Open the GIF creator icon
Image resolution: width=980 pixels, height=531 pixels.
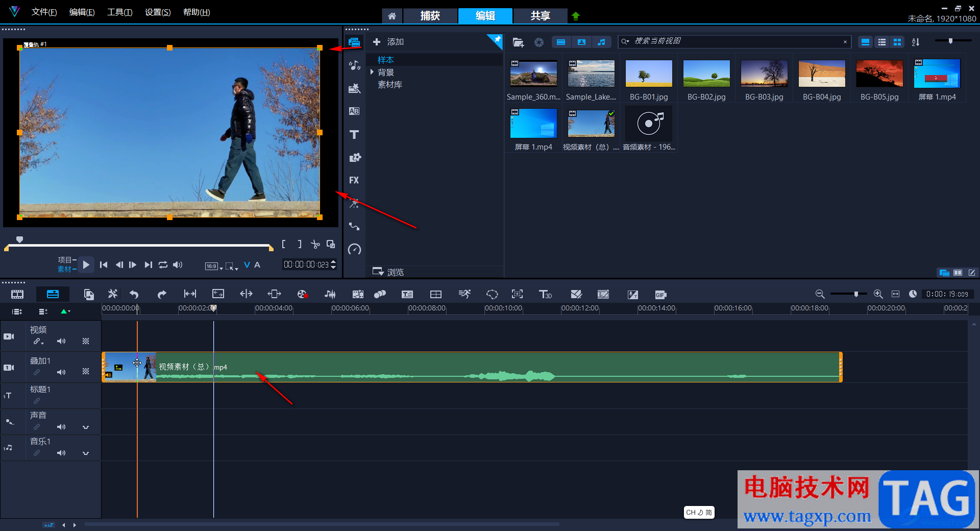(x=660, y=295)
